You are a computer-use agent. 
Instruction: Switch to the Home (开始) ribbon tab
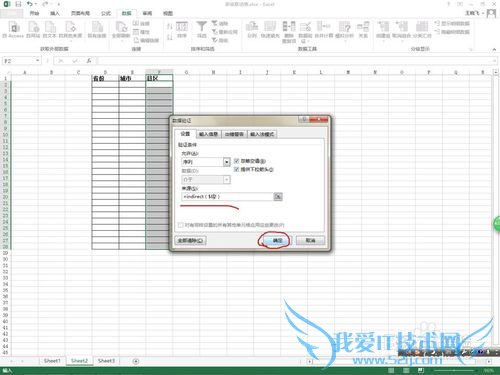pyautogui.click(x=34, y=13)
